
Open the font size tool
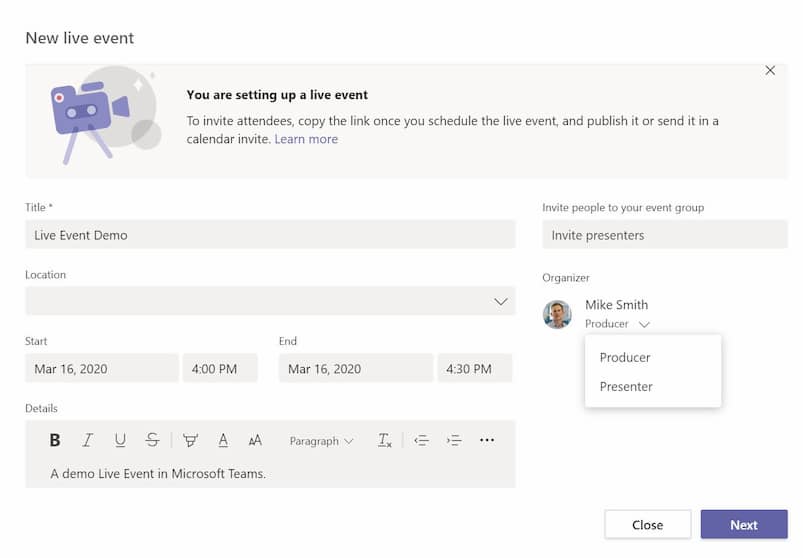click(x=255, y=440)
